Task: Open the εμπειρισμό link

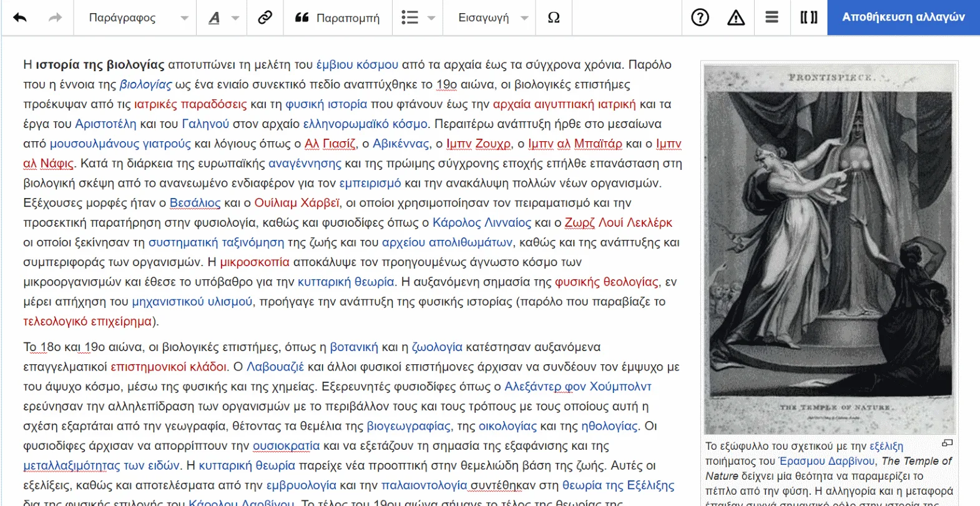Action: (370, 183)
